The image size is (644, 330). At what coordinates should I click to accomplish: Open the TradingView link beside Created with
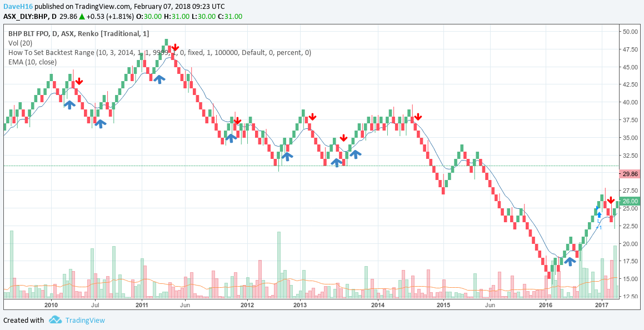(85, 320)
